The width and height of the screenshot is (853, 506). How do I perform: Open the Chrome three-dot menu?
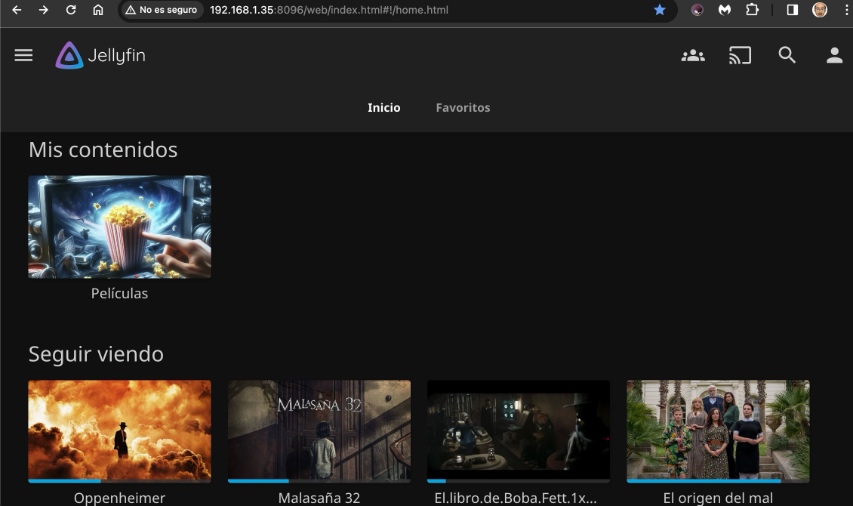[x=845, y=10]
